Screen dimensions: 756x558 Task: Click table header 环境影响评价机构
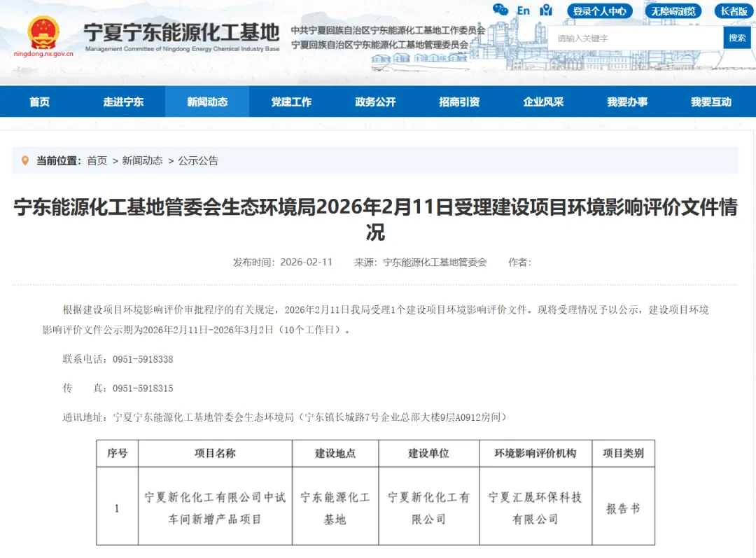[535, 454]
